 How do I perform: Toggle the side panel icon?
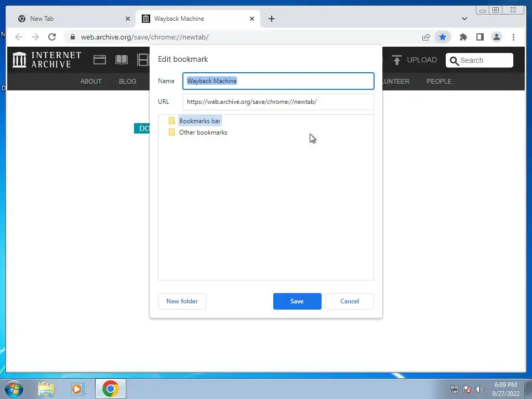click(x=480, y=37)
